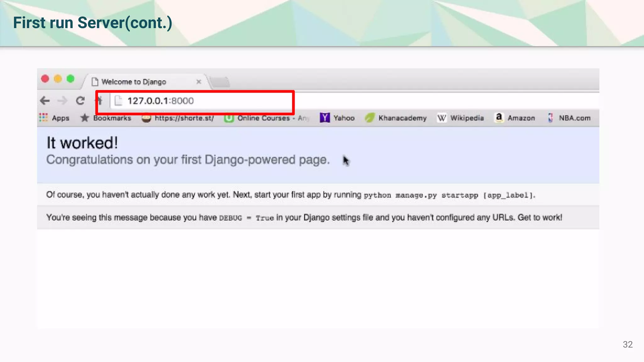The height and width of the screenshot is (362, 644).
Task: Click the NBA.com logo icon
Action: click(x=550, y=118)
